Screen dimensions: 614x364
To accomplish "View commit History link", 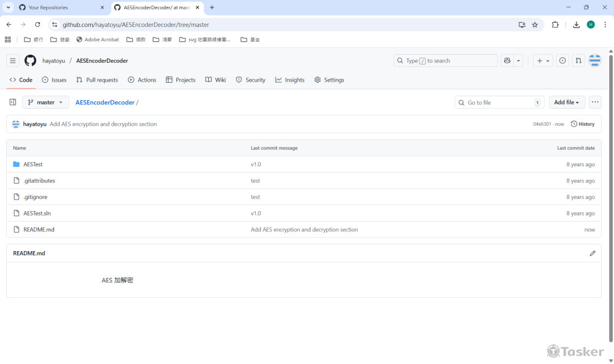I will [x=583, y=124].
